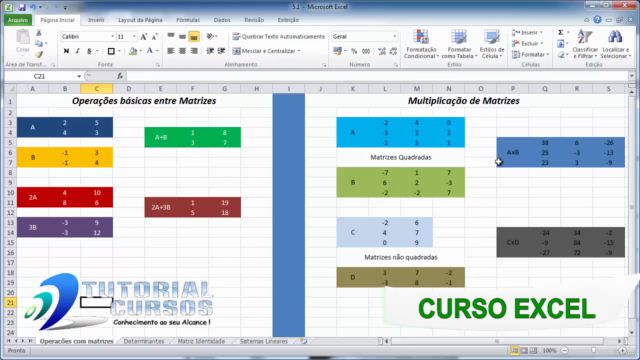The height and width of the screenshot is (360, 640).
Task: Toggle underline formatting (S)
Action: click(x=89, y=51)
